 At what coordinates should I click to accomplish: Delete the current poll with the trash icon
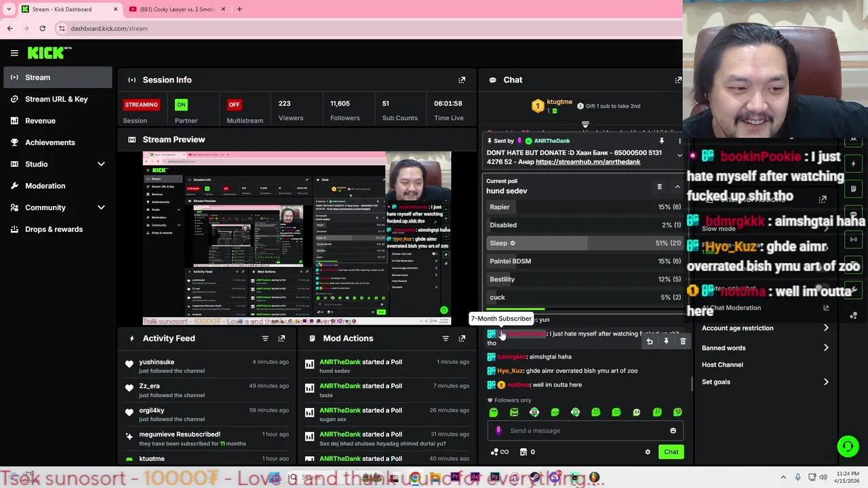(659, 186)
